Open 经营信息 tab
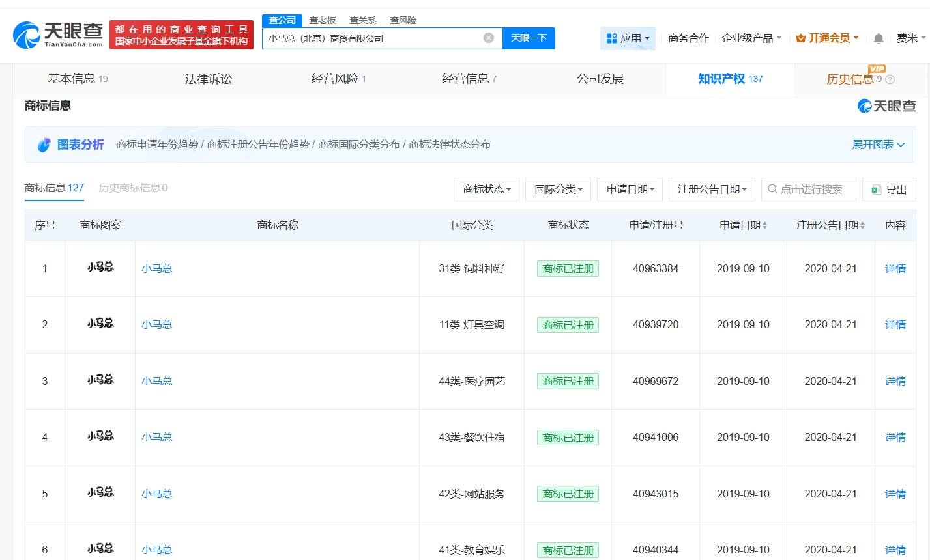 tap(469, 79)
